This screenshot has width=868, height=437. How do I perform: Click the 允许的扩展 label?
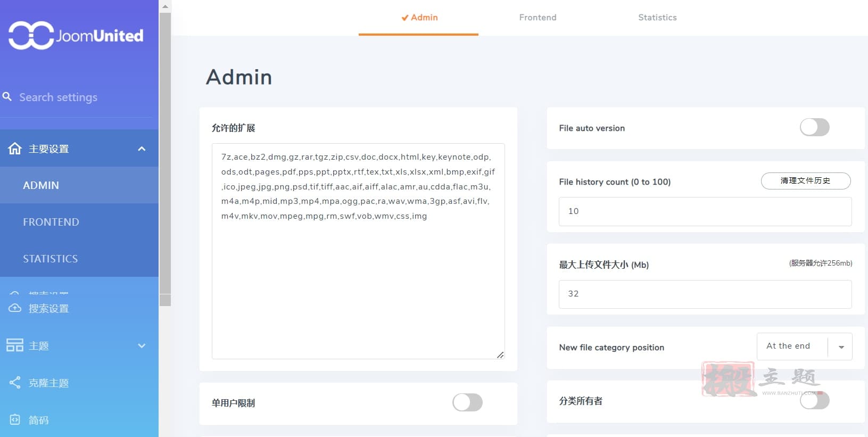click(233, 128)
